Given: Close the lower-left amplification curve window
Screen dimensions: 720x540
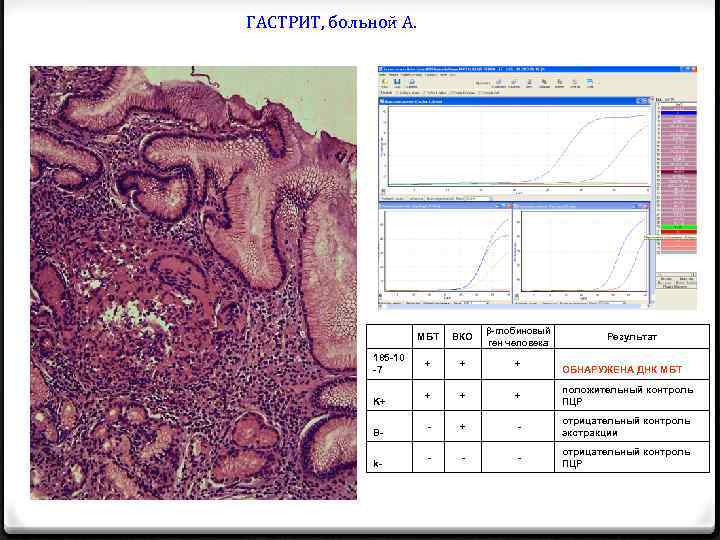Looking at the screenshot, I should click(508, 207).
